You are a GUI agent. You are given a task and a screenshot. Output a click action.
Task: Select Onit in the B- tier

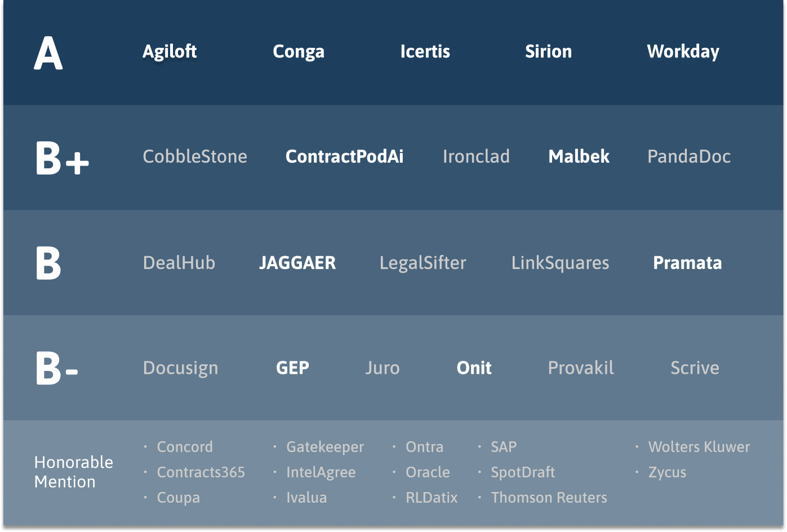(x=474, y=368)
